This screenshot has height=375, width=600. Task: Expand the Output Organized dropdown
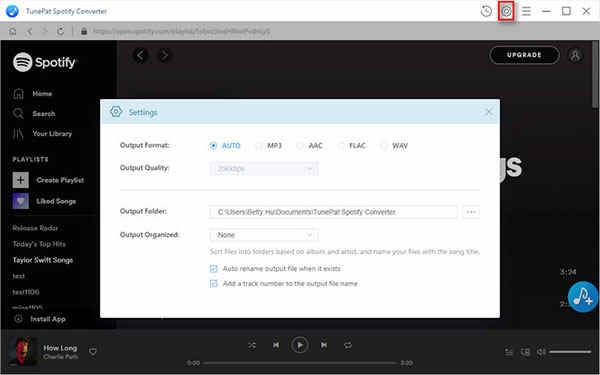pos(264,235)
